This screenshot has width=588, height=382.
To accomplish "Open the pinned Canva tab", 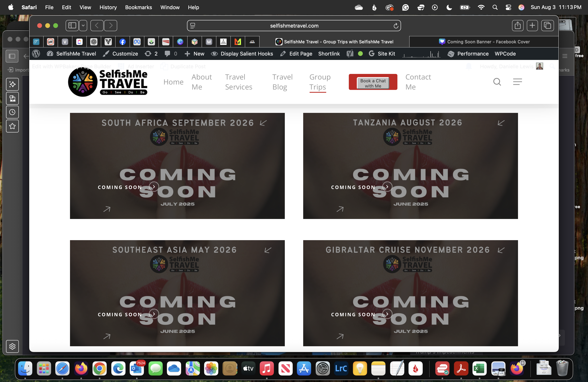I will pos(180,42).
